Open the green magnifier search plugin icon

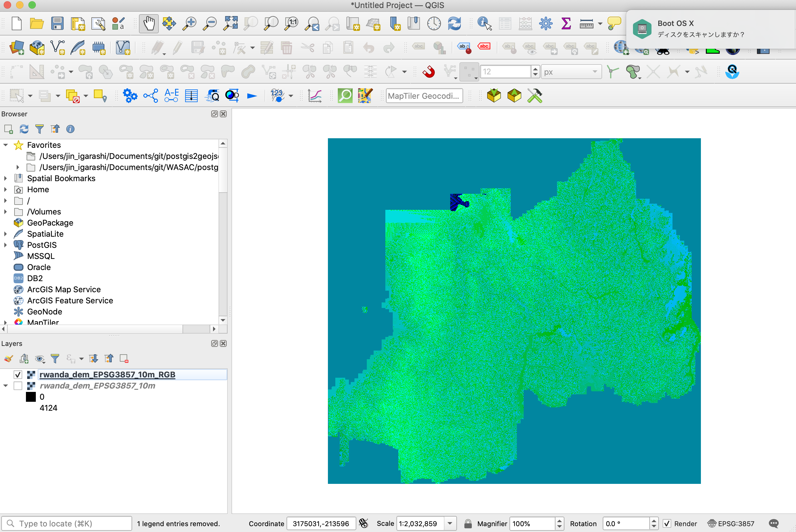[345, 96]
